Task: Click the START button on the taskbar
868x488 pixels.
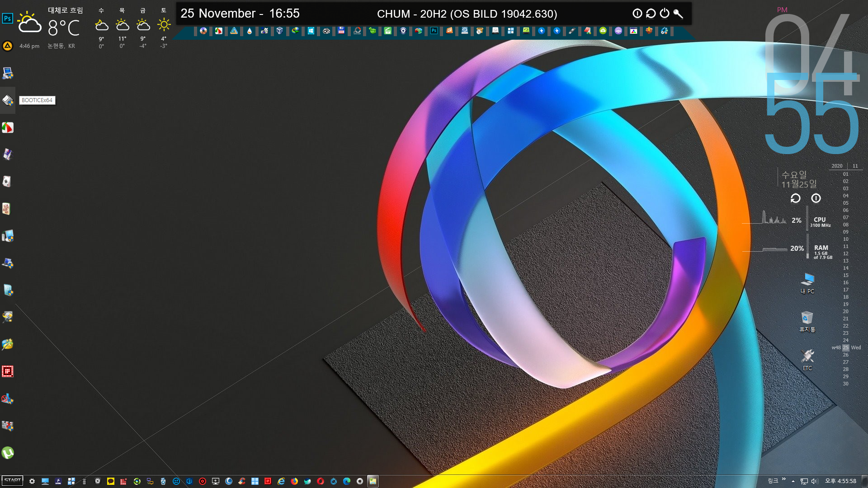Action: coord(13,481)
